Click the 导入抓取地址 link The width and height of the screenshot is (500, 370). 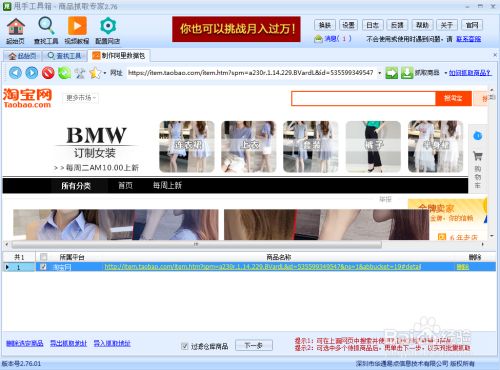112,343
